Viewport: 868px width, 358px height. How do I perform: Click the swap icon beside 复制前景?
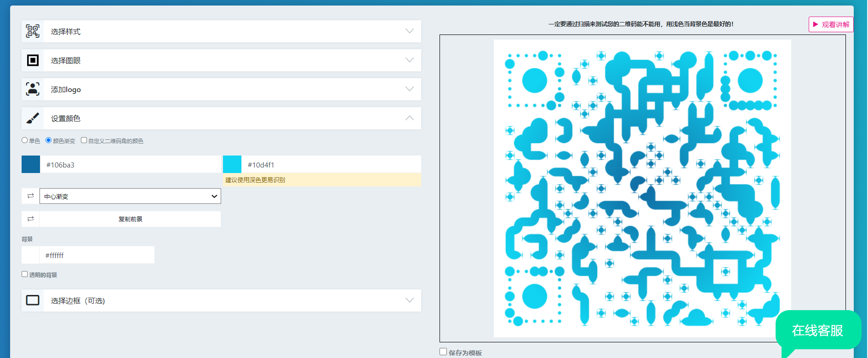pos(30,219)
